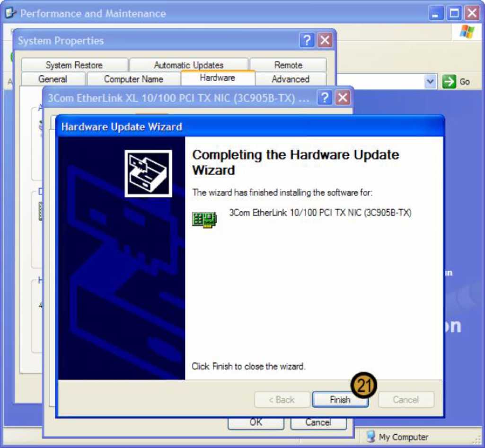Click the Performance and Maintenance title icon
This screenshot has width=485, height=448.
(x=10, y=13)
